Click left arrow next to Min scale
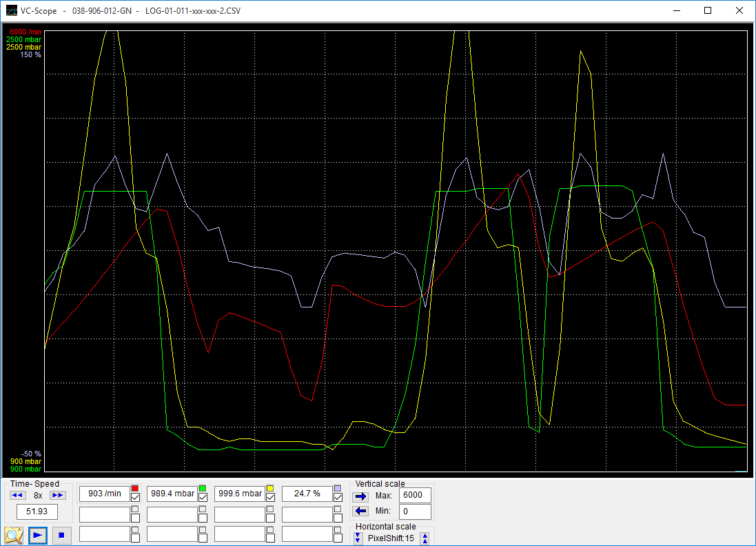This screenshot has width=756, height=546. coord(360,511)
